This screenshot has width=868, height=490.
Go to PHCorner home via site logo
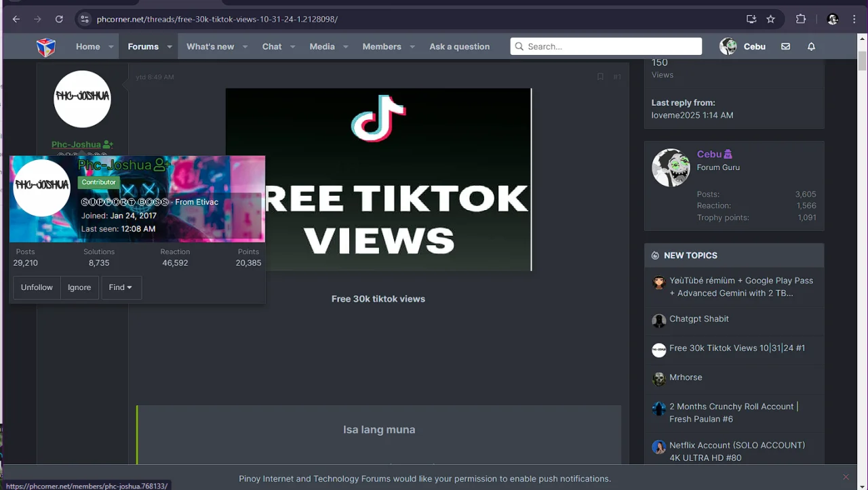coord(46,47)
